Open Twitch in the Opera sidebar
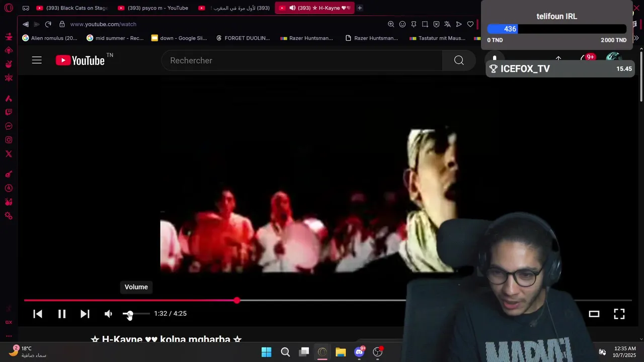The height and width of the screenshot is (362, 644). click(x=9, y=112)
